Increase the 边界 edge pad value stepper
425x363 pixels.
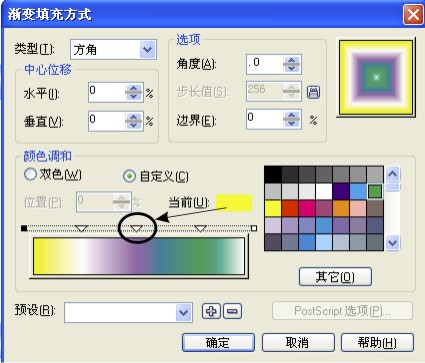(x=292, y=115)
